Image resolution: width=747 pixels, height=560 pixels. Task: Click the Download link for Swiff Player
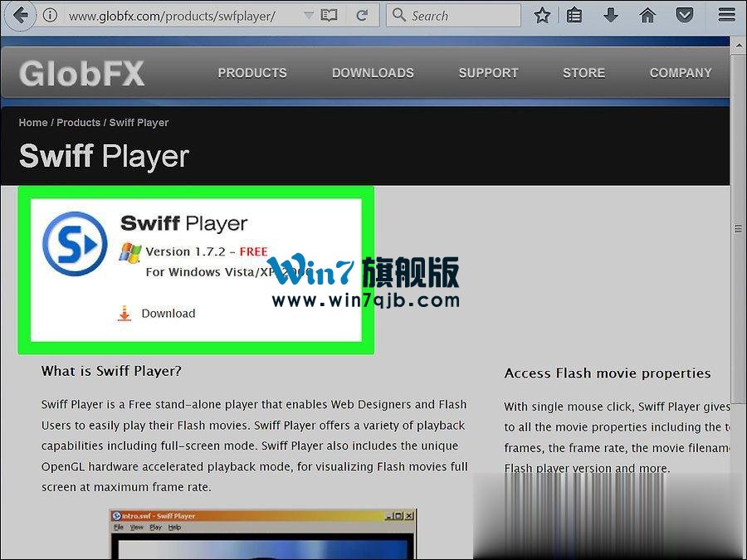(168, 314)
